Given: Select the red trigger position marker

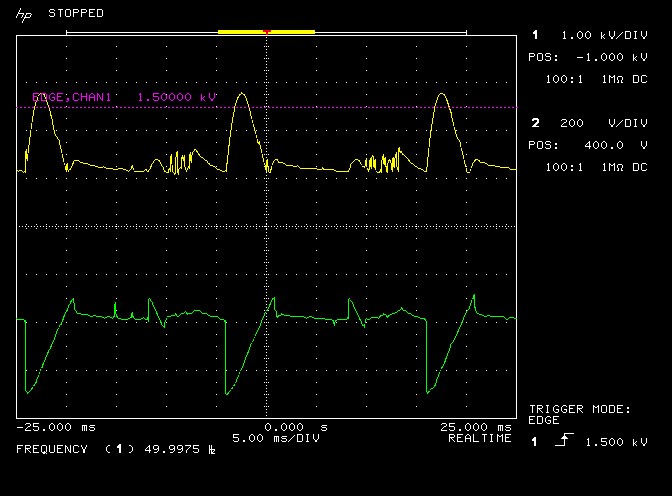Looking at the screenshot, I should click(267, 32).
